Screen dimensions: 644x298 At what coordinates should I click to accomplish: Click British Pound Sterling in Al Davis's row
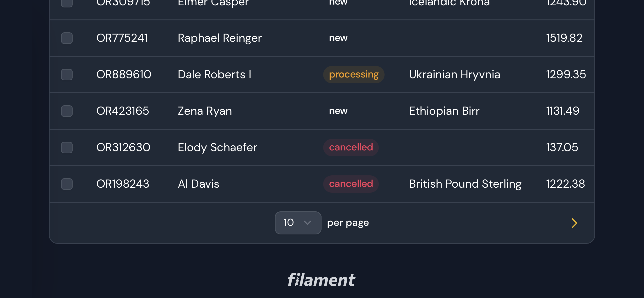[465, 184]
